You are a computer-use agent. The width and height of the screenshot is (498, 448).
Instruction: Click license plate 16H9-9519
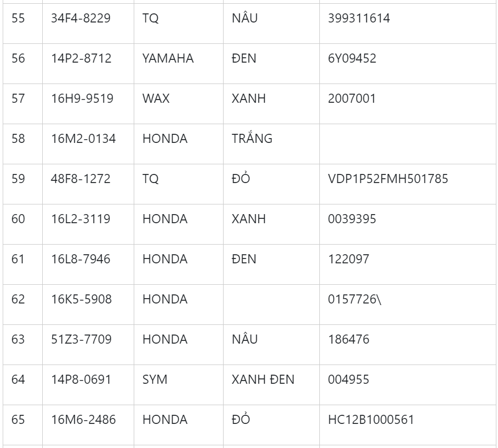82,98
